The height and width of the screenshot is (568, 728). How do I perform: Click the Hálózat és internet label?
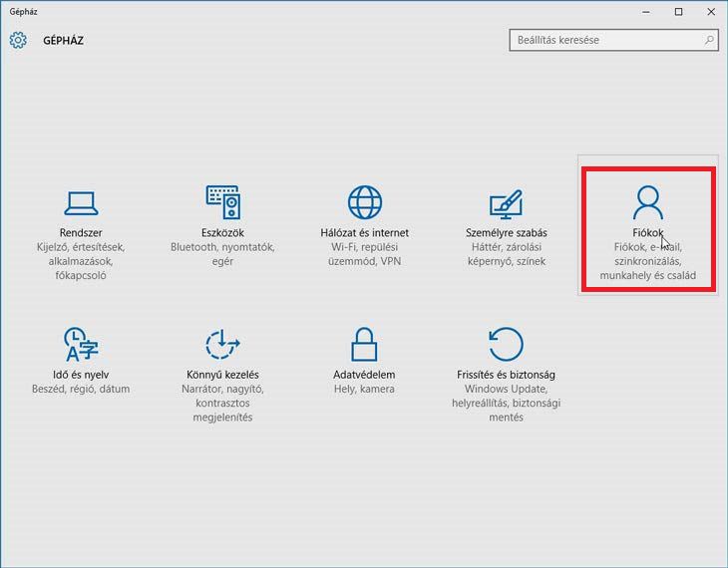click(365, 233)
